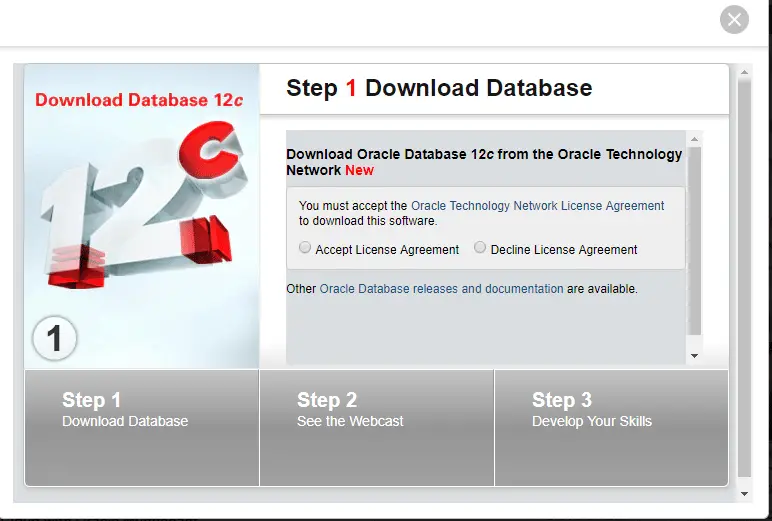
Task: Select Decline License Agreement radio button
Action: point(480,247)
